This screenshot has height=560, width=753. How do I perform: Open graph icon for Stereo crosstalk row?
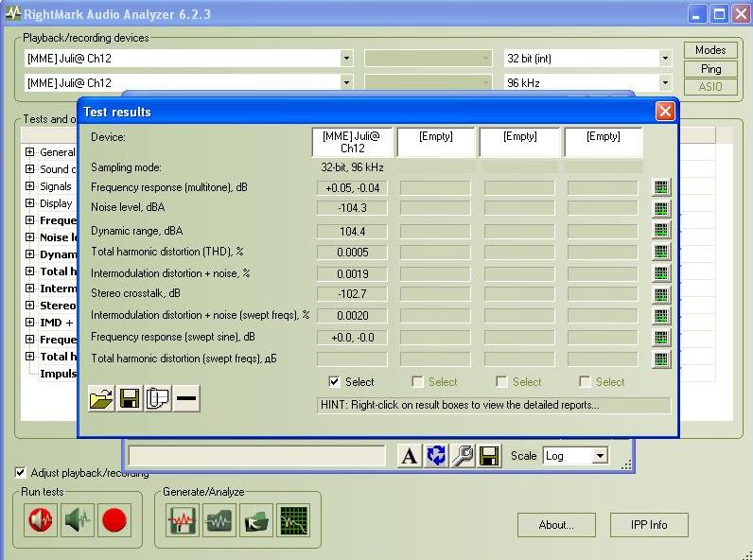coord(661,294)
